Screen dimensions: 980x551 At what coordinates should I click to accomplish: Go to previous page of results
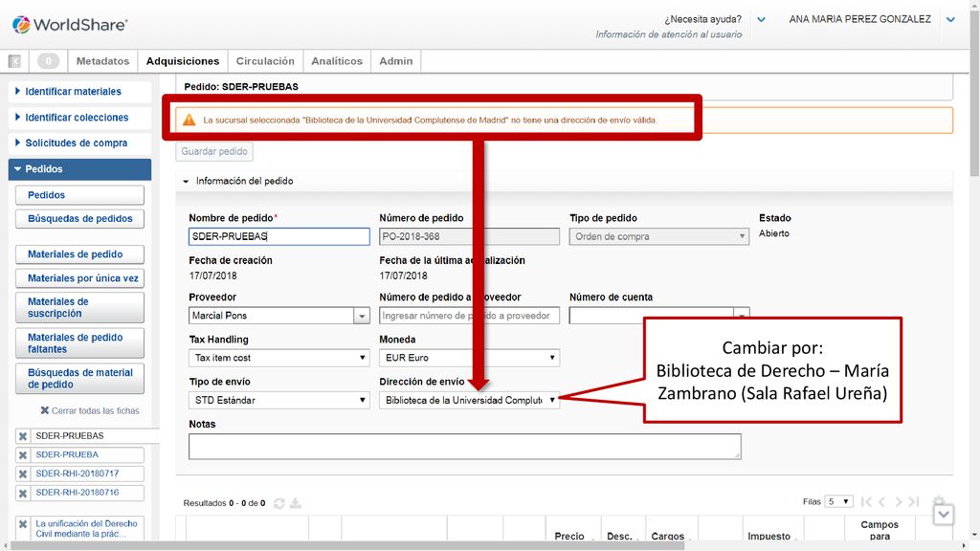881,501
